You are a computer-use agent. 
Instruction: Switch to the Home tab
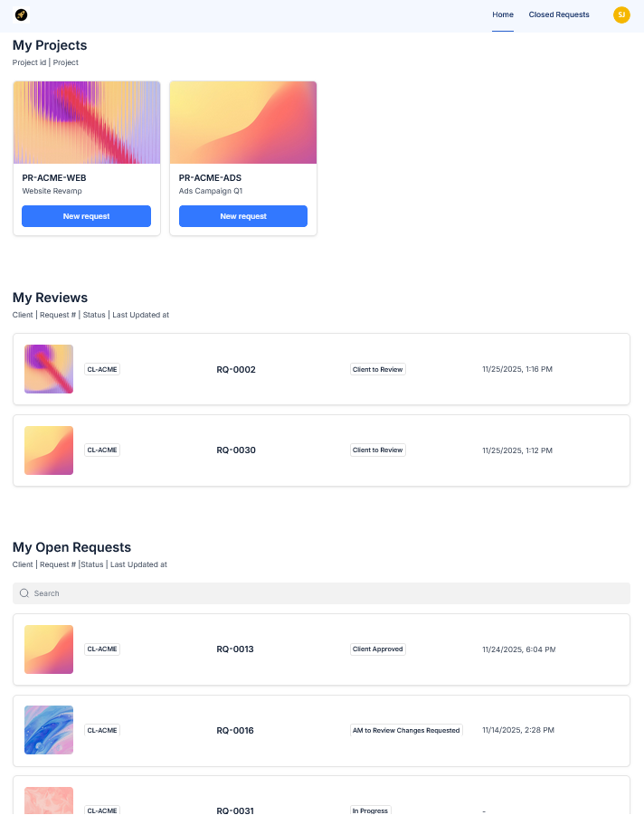point(503,14)
